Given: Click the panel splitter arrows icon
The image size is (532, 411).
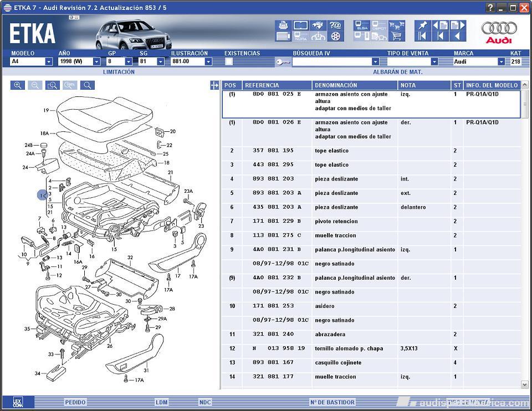Looking at the screenshot, I should click(214, 85).
